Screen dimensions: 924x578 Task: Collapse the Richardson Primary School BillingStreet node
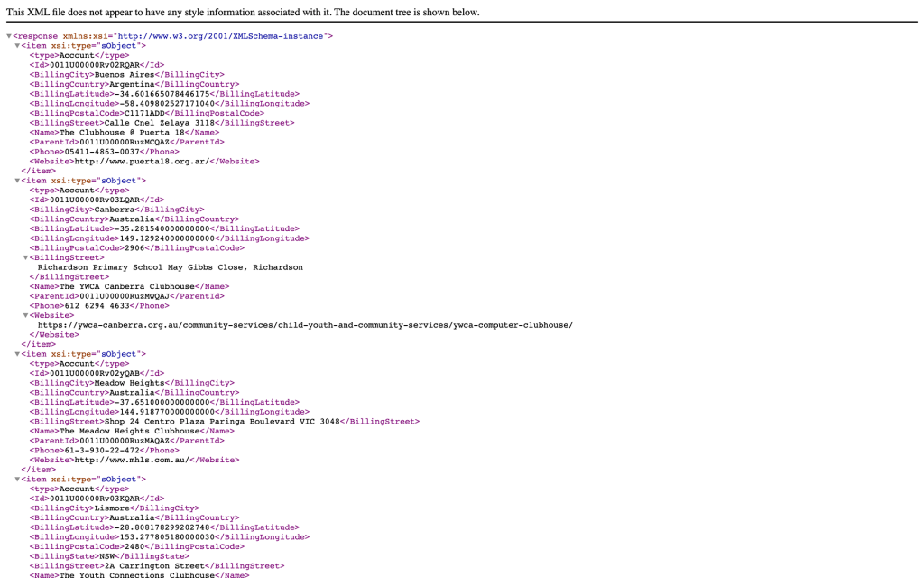click(x=25, y=258)
